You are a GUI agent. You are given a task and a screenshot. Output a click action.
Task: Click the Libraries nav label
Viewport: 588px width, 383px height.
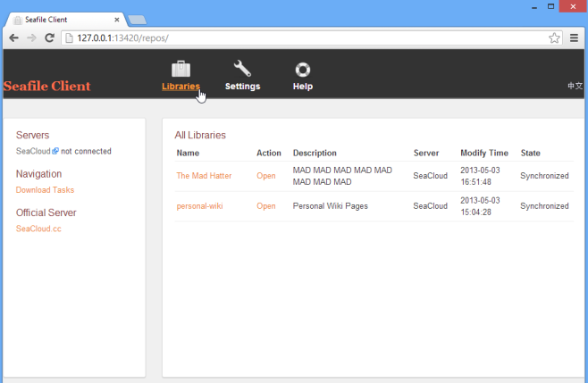(x=181, y=87)
